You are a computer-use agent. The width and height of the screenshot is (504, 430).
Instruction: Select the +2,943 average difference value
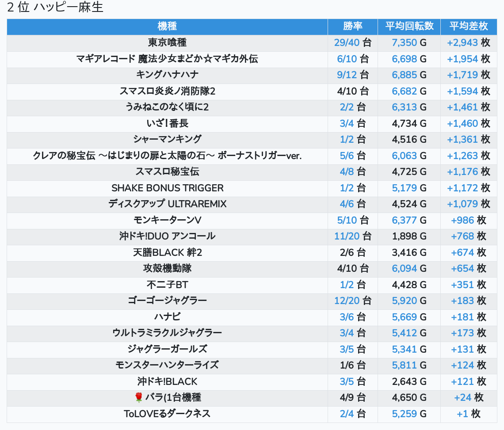462,42
